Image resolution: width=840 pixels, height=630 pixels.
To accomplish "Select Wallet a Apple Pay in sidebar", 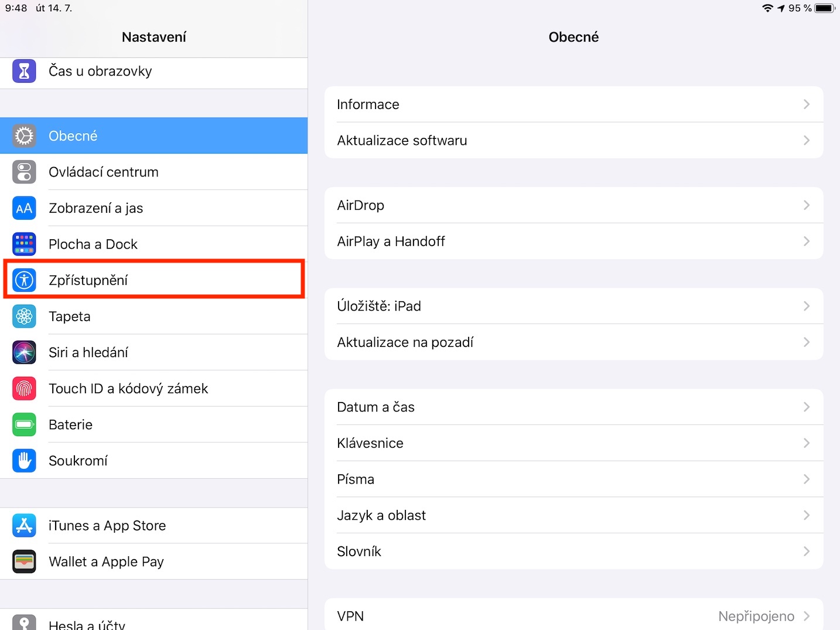I will pyautogui.click(x=106, y=561).
